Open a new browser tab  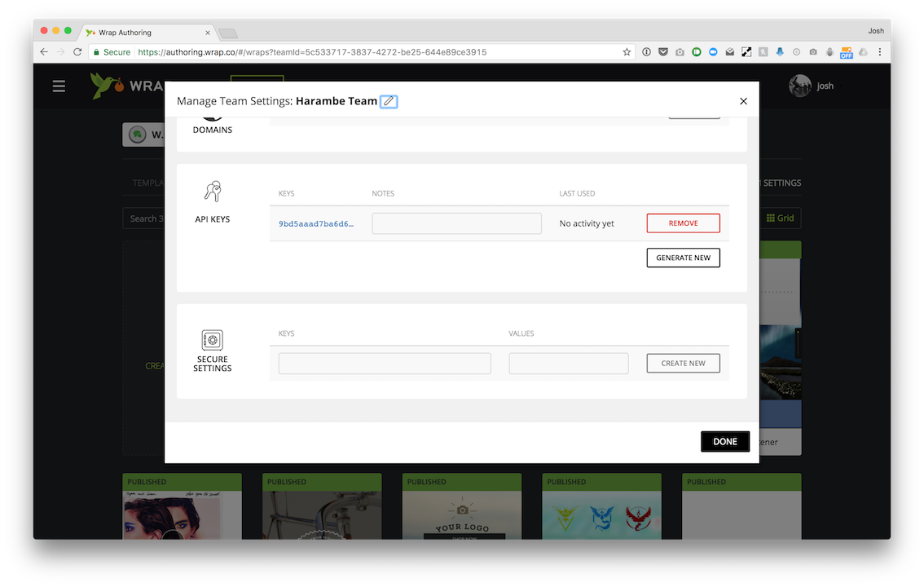tap(228, 33)
